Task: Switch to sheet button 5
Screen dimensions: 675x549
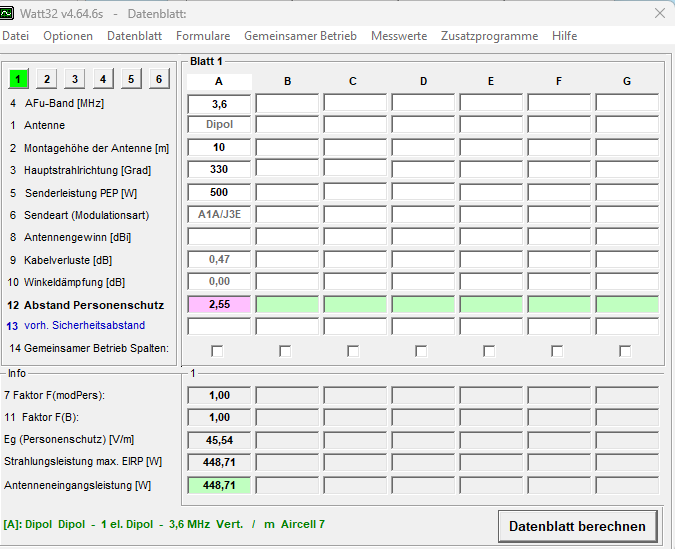Action: [131, 79]
